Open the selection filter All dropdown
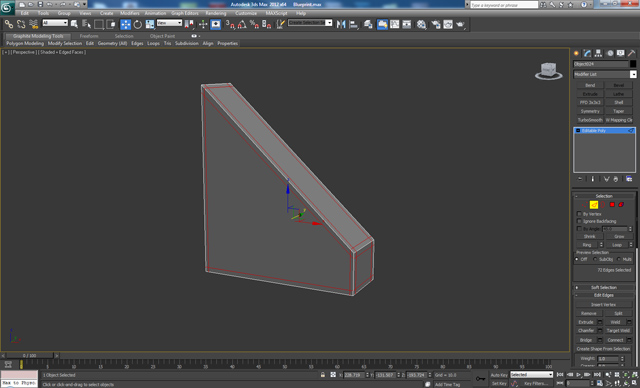This screenshot has height=388, width=640. 55,23
